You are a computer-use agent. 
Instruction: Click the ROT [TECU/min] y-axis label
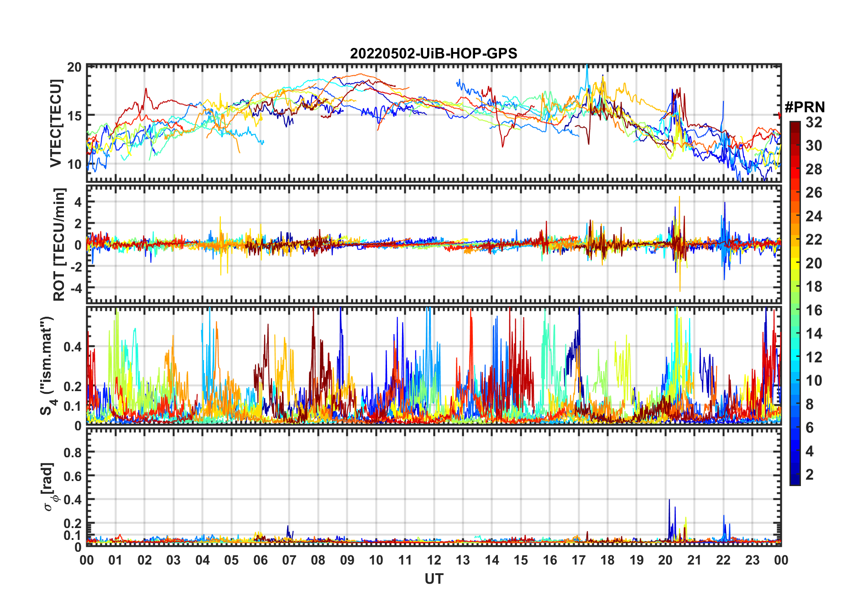pyautogui.click(x=59, y=244)
